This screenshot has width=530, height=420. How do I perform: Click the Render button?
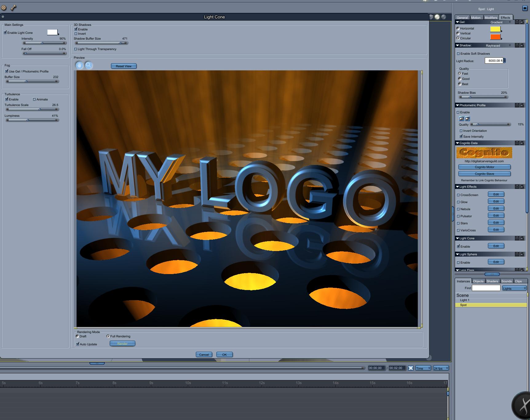tap(122, 343)
